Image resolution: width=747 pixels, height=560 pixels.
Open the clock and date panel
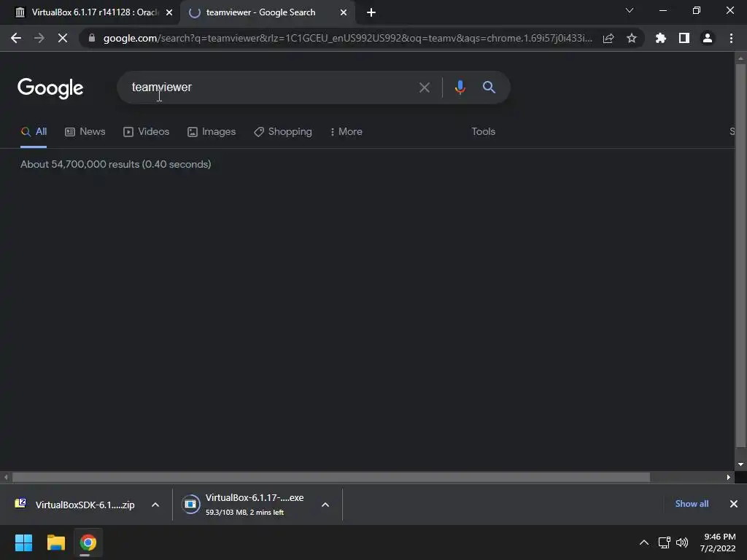[719, 542]
